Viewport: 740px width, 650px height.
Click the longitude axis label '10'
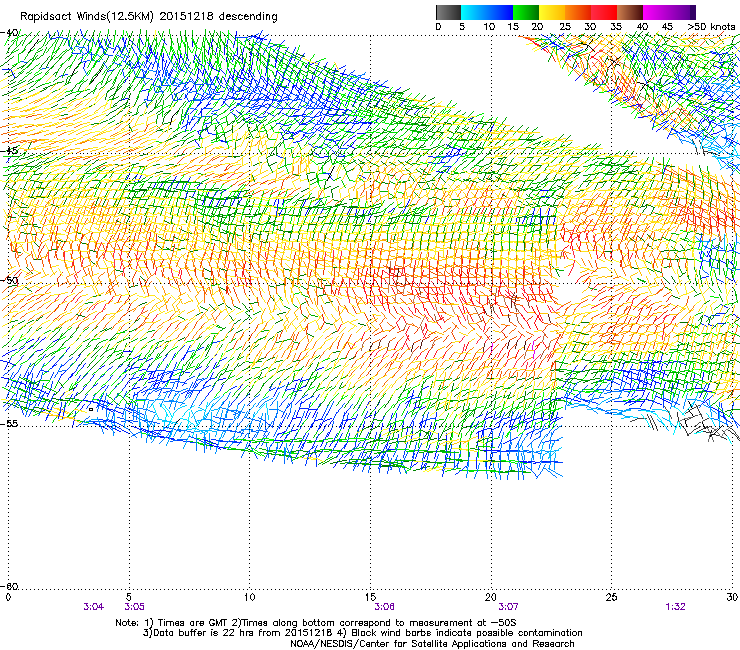pos(250,597)
